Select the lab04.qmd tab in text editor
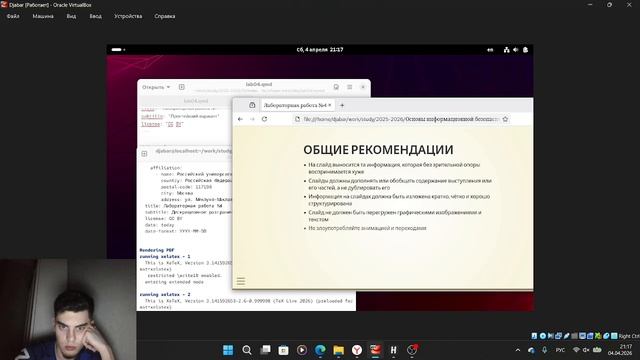 (x=196, y=101)
